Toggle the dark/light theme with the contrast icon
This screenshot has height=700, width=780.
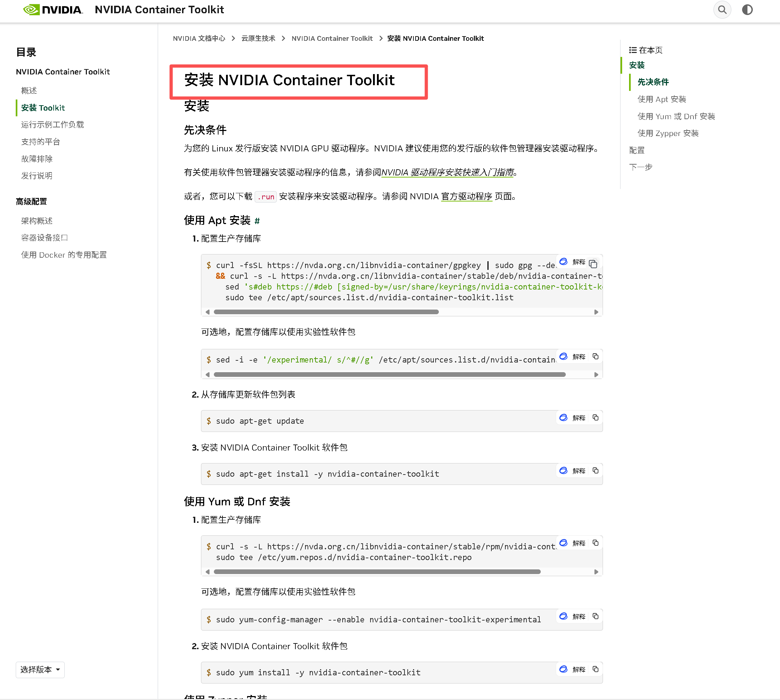(x=747, y=10)
